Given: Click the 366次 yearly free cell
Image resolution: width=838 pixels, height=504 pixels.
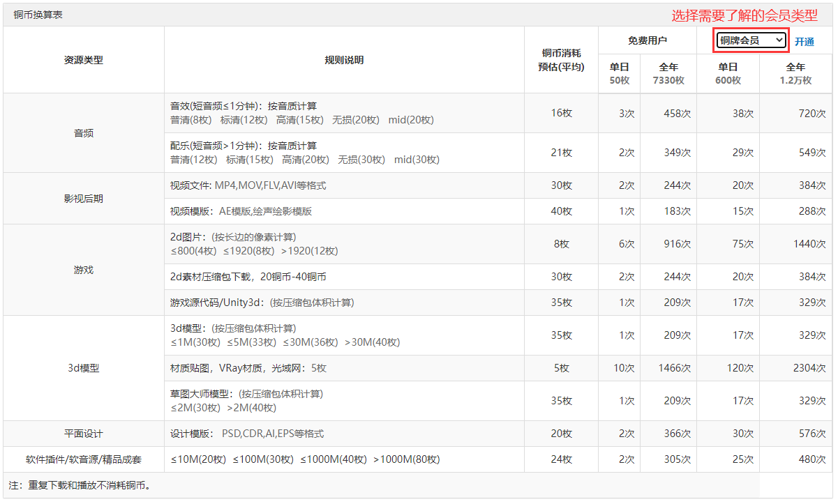Looking at the screenshot, I should pos(668,434).
